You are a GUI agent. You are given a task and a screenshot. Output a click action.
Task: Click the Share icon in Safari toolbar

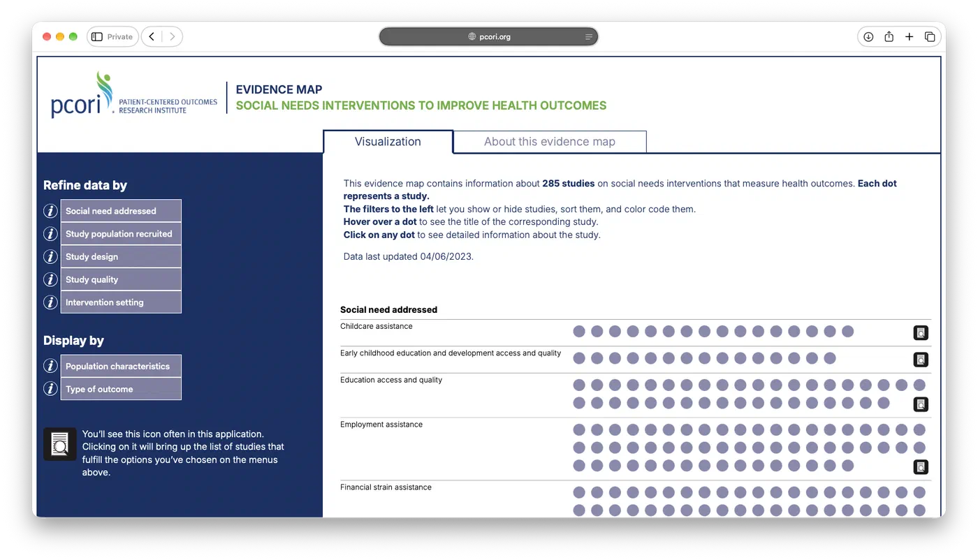[x=889, y=37]
